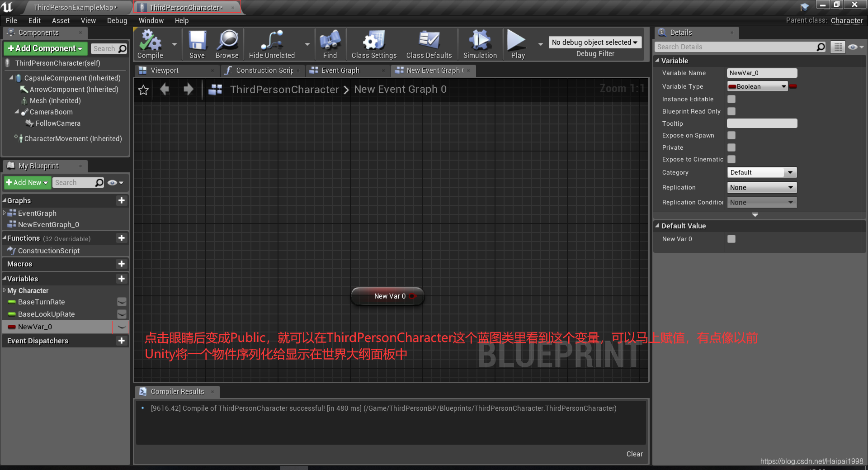
Task: Click the Unreal Engine logo icon
Action: tap(8, 7)
